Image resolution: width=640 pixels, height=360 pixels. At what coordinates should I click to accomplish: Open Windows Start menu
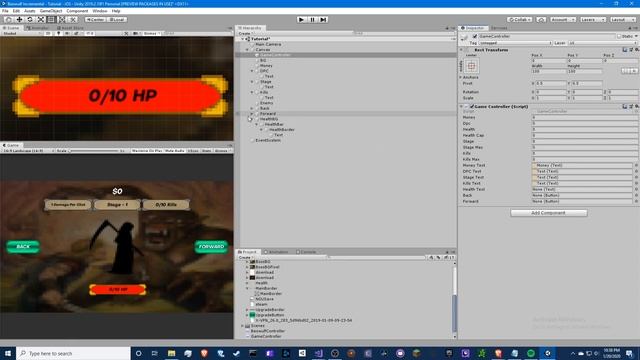[x=8, y=353]
